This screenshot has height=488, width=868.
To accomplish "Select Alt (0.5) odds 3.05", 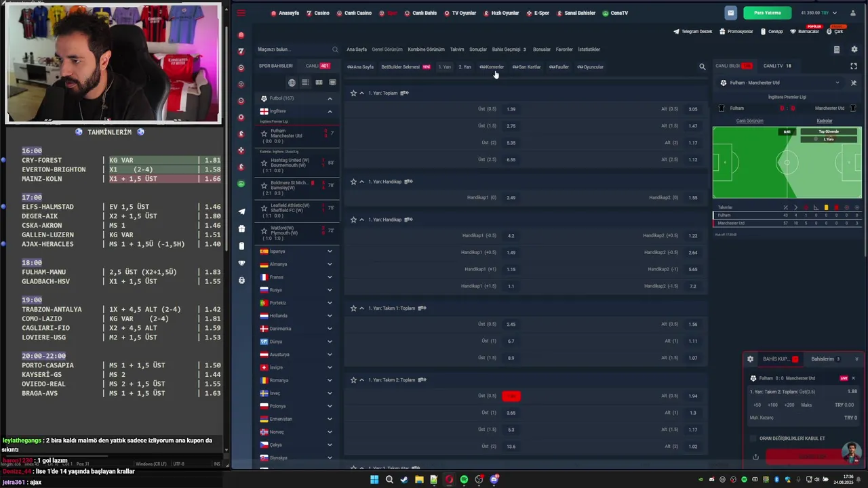I will (692, 109).
